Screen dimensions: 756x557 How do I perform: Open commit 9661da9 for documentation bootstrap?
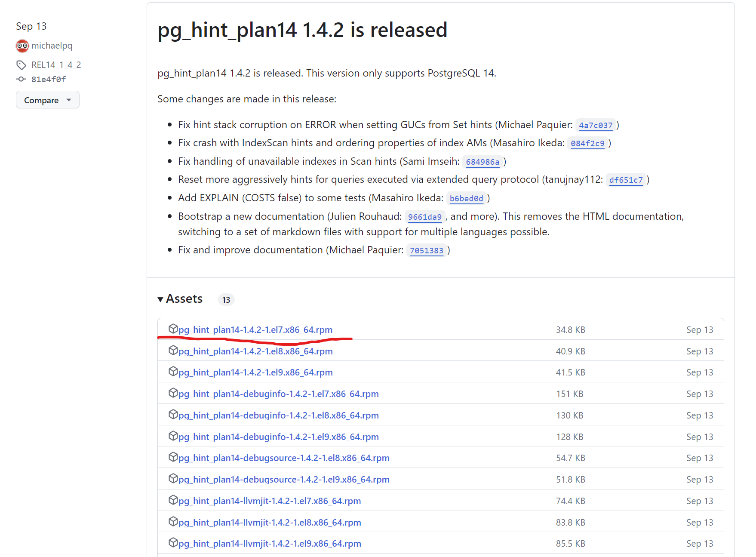point(425,217)
